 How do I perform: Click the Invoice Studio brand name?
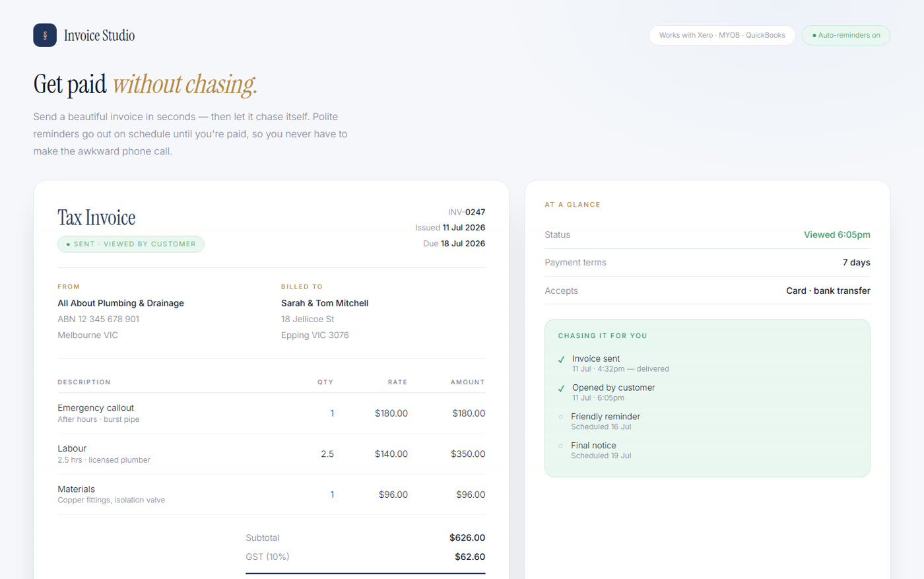tap(99, 36)
